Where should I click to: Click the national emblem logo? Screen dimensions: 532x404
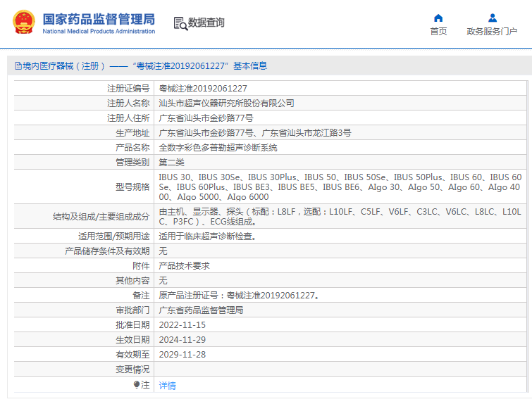coord(24,22)
